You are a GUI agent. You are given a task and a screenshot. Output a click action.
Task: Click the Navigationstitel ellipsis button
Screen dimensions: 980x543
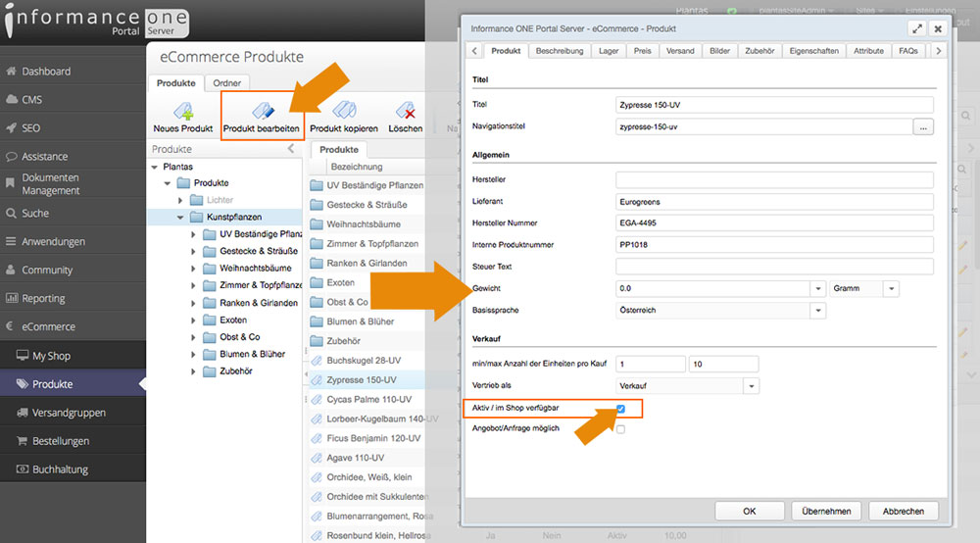coord(923,126)
